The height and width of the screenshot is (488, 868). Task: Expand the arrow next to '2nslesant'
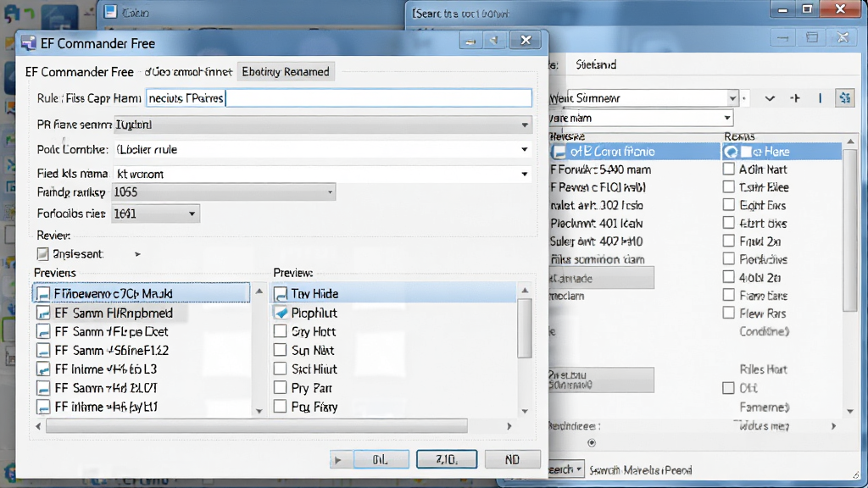(138, 254)
